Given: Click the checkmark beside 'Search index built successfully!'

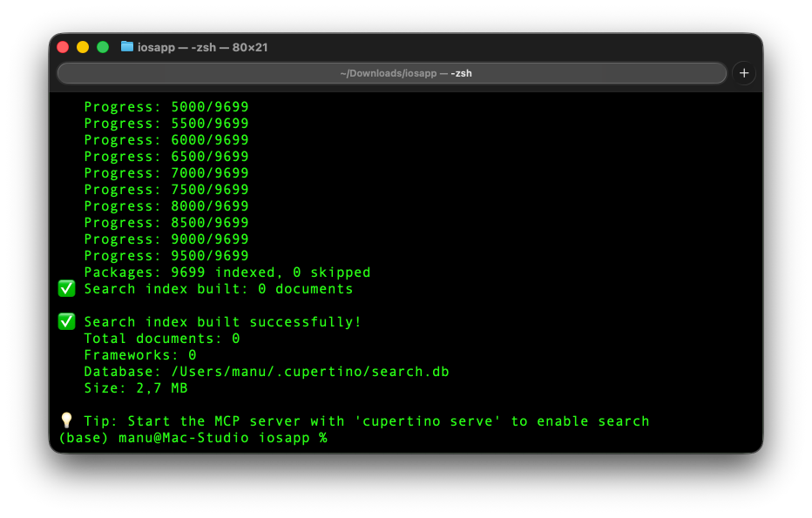Looking at the screenshot, I should pyautogui.click(x=67, y=321).
